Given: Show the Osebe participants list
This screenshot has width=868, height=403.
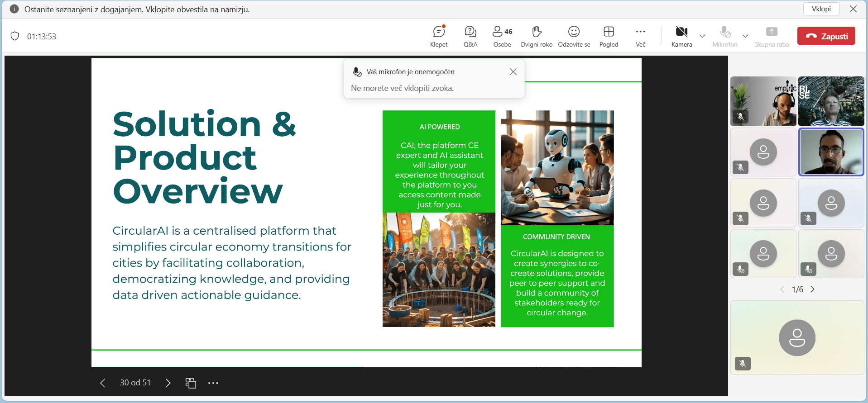Looking at the screenshot, I should tap(502, 36).
